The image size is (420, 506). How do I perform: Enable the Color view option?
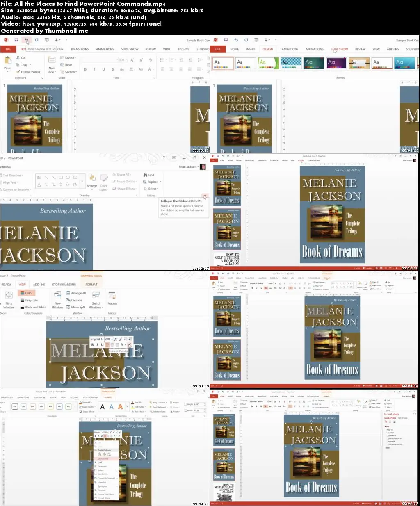pyautogui.click(x=27, y=293)
